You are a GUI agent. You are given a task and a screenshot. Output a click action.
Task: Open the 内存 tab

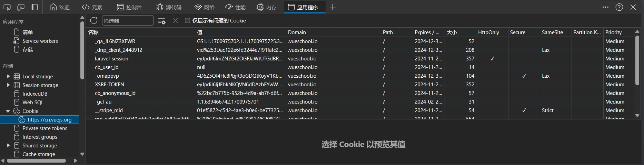click(267, 7)
